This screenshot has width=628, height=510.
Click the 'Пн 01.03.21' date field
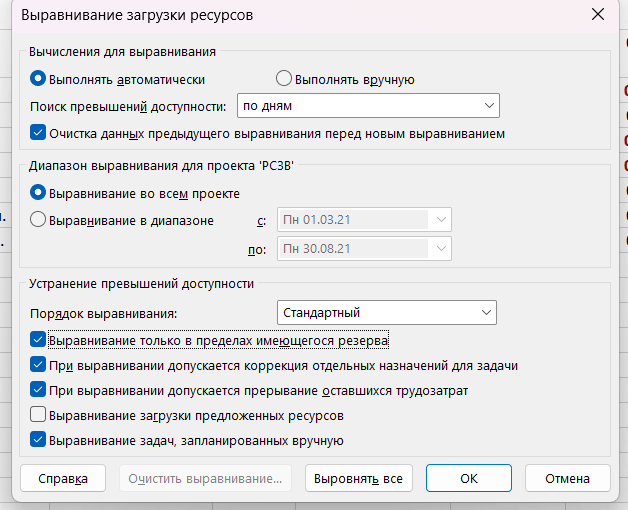tap(354, 220)
